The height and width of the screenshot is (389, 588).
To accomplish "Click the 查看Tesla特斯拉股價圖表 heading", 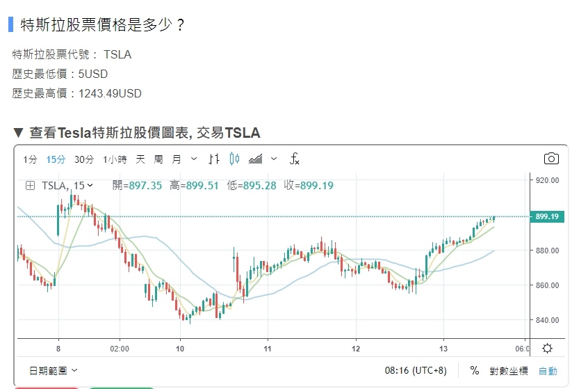I will (x=145, y=132).
